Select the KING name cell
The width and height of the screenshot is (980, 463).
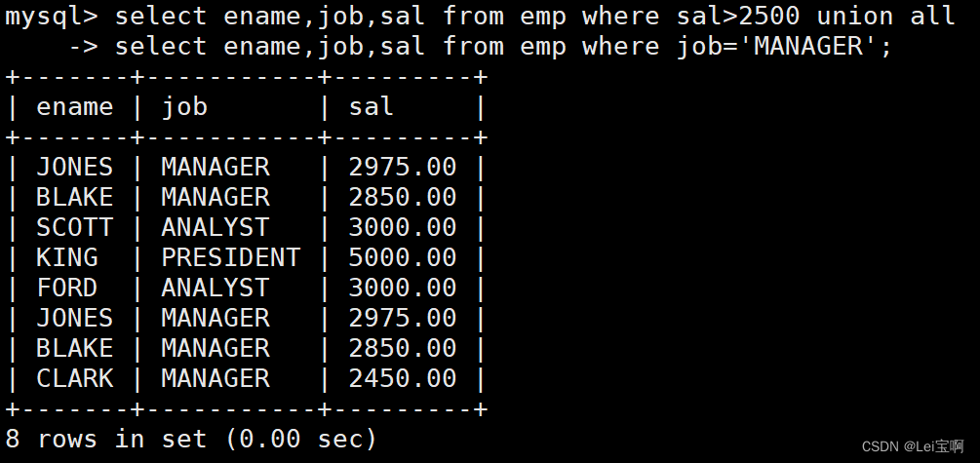point(67,257)
